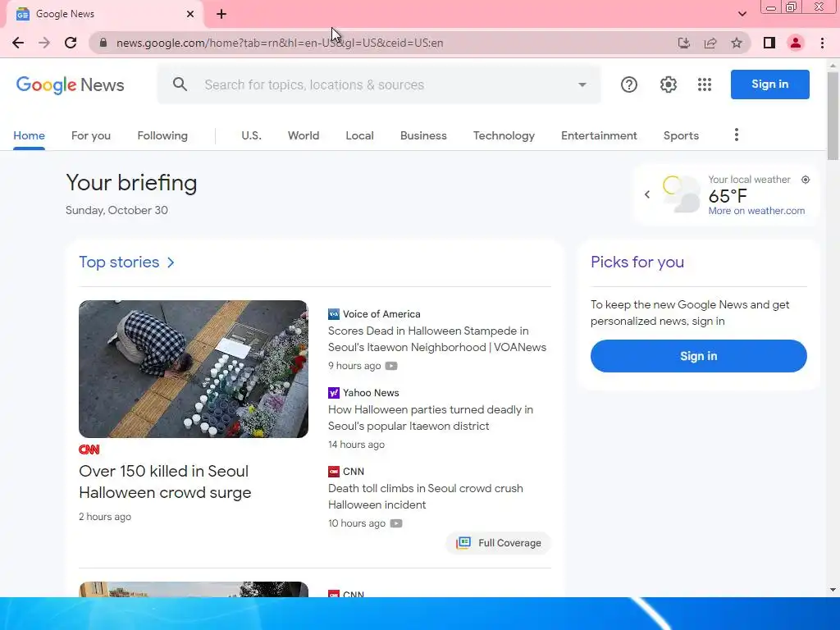Show more sections via vertical dots
This screenshot has height=630, width=840.
coord(736,135)
